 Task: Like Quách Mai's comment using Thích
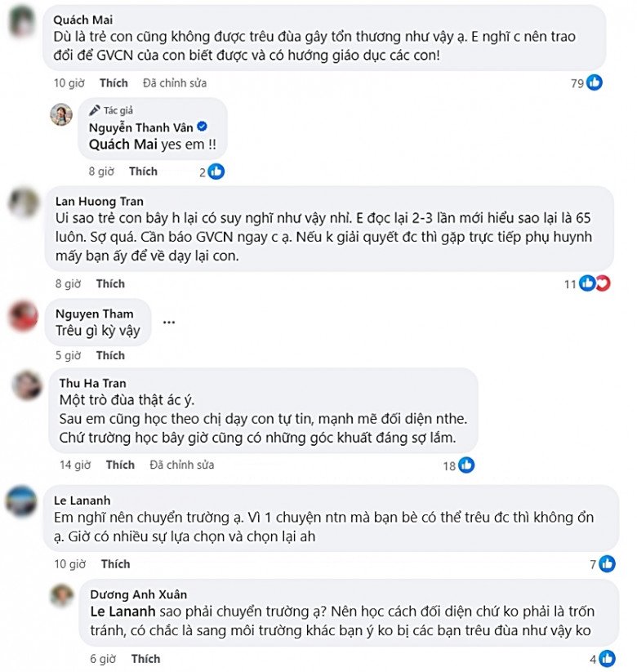[114, 83]
